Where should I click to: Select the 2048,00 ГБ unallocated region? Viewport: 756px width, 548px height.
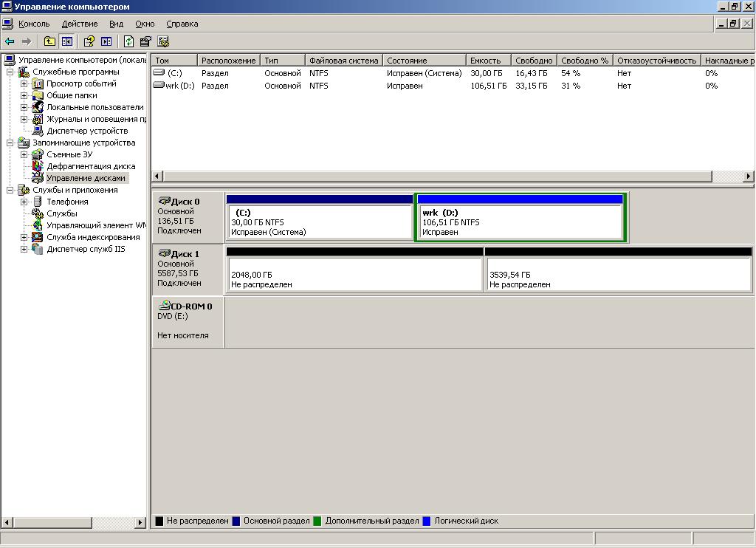coord(354,275)
